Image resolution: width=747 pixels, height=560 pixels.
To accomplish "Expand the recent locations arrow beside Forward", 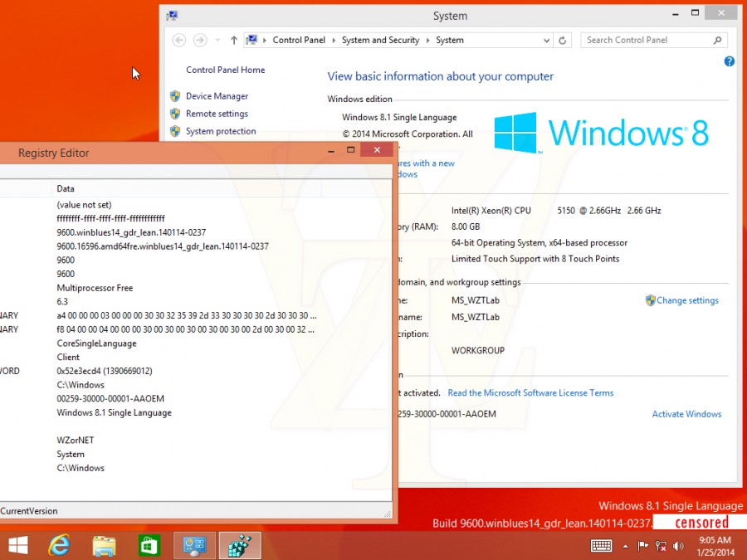I will tap(217, 40).
